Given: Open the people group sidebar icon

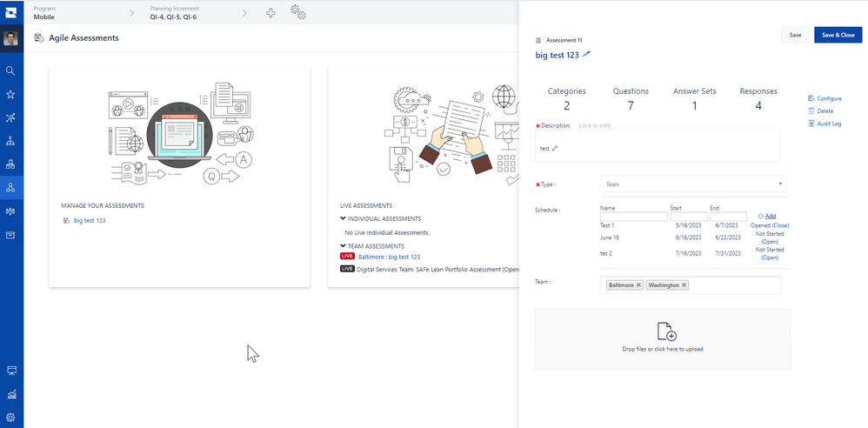Looking at the screenshot, I should pyautogui.click(x=10, y=211).
